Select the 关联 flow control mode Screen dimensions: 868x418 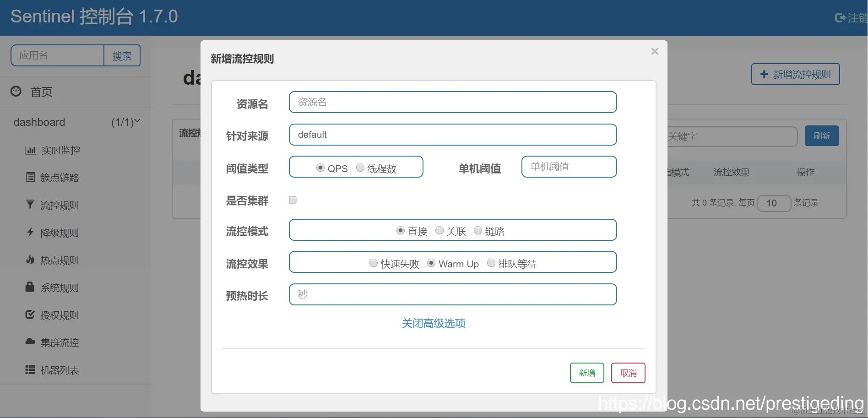pyautogui.click(x=439, y=230)
